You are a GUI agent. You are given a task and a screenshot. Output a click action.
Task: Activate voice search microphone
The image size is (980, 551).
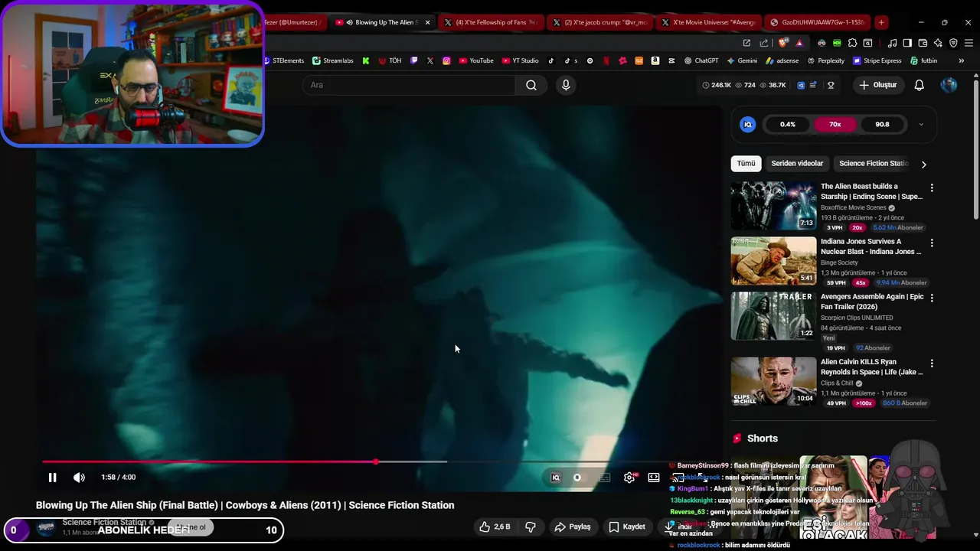tap(566, 85)
